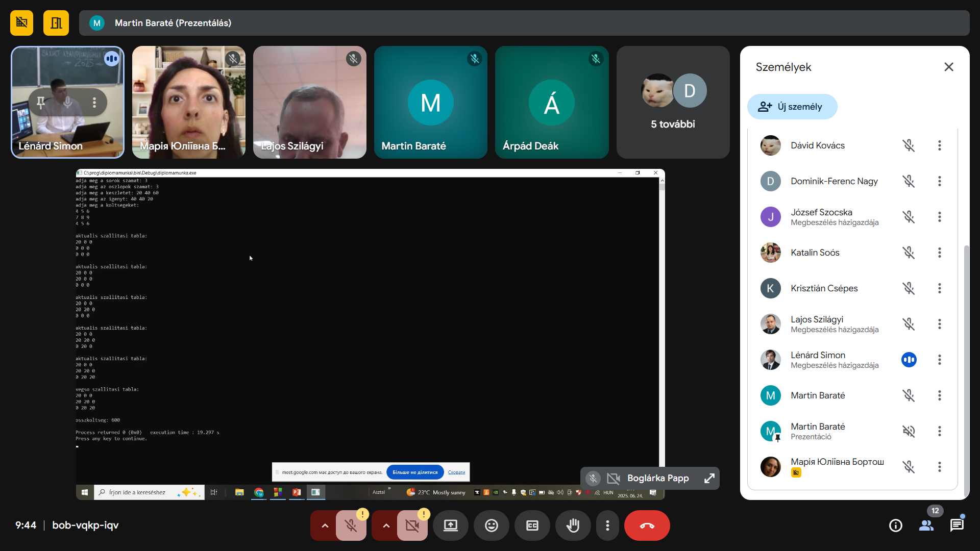
Task: Pin Lénárd Simon's video tile
Action: click(41, 103)
